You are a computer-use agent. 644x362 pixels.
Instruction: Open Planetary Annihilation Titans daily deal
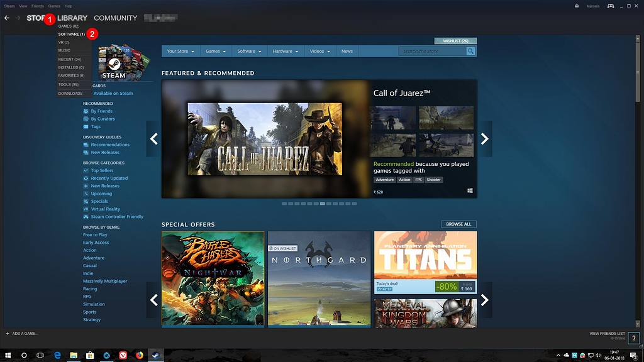coord(426,262)
